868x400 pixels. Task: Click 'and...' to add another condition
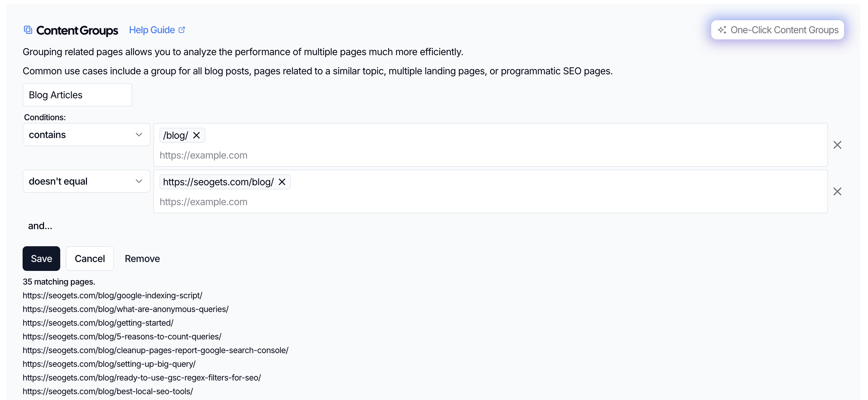[40, 226]
